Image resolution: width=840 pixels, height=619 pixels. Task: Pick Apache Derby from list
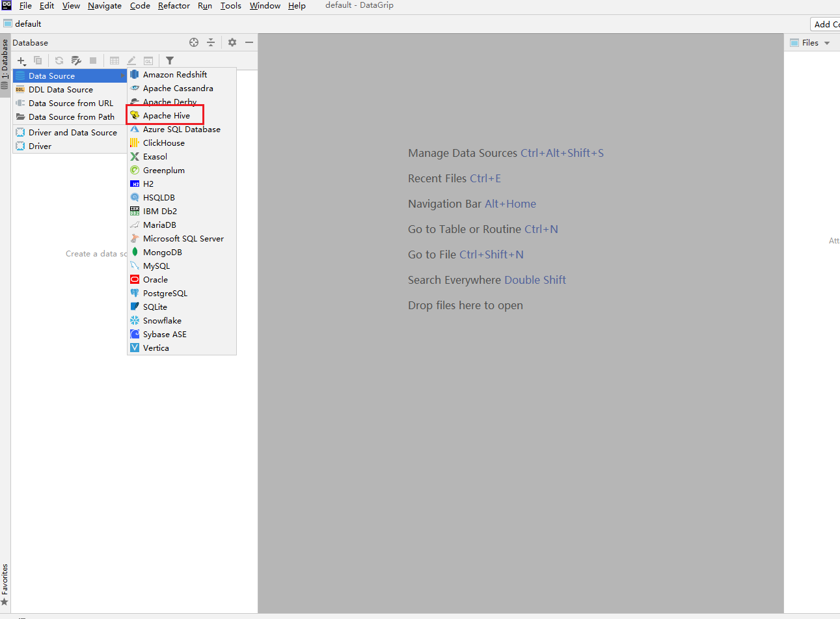pyautogui.click(x=182, y=102)
